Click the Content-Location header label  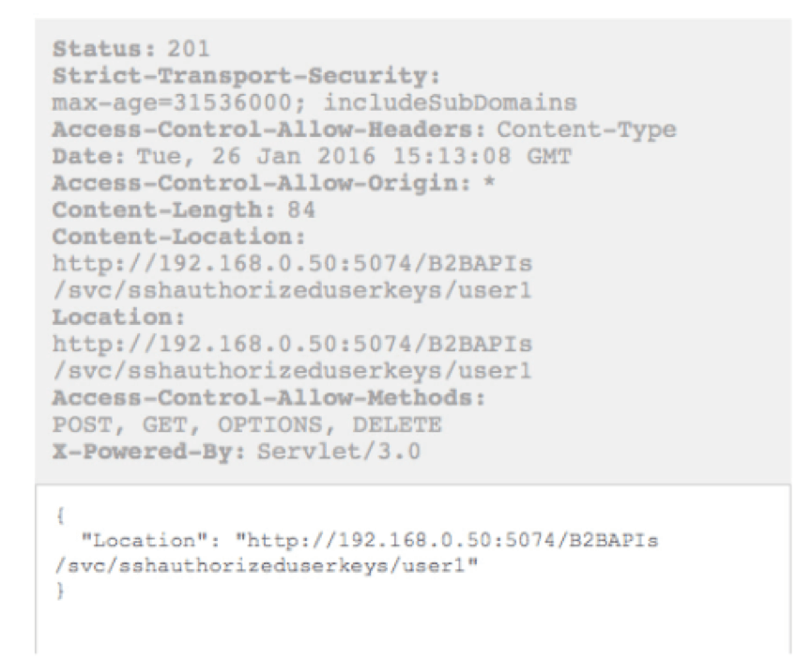179,238
